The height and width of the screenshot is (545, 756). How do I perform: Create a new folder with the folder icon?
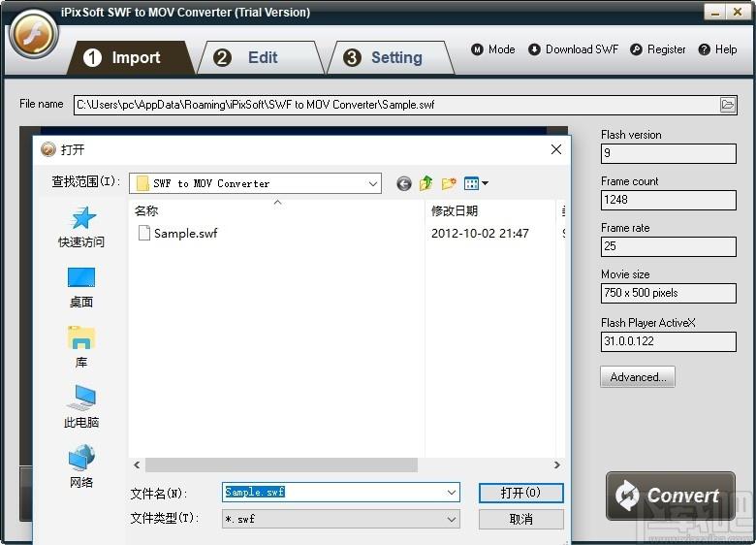[x=449, y=183]
